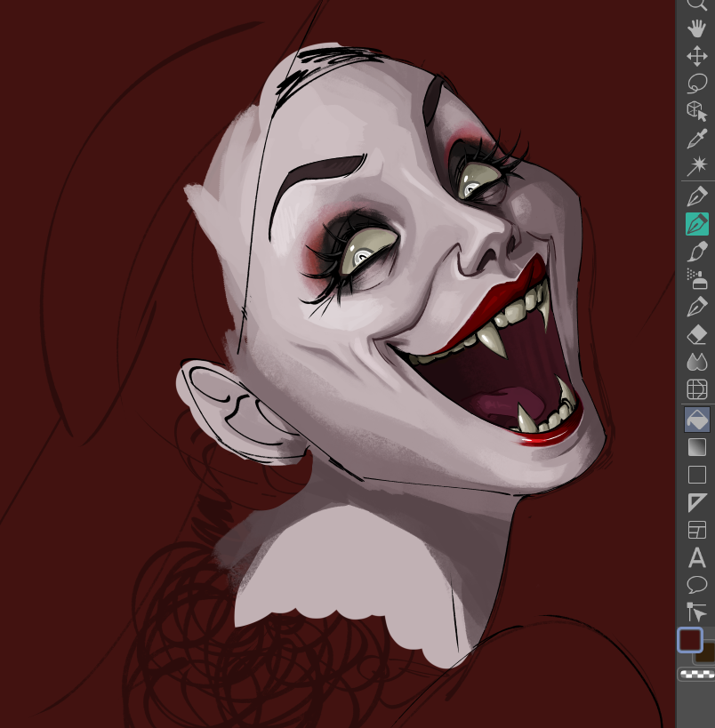Select the Auto Select magic wand tool

(697, 165)
